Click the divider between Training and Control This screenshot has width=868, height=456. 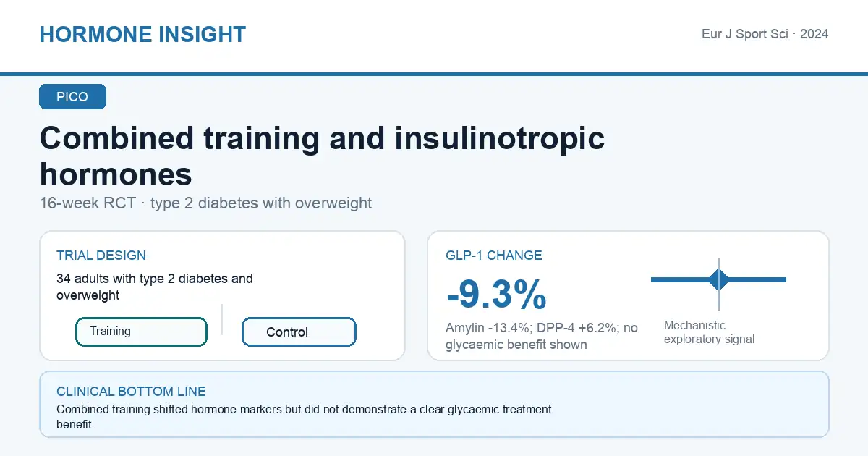[222, 319]
